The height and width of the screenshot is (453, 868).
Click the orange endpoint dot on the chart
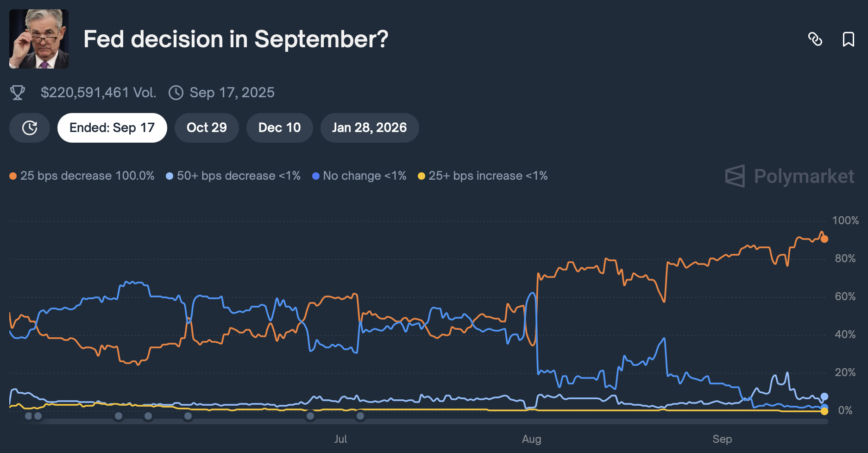824,239
